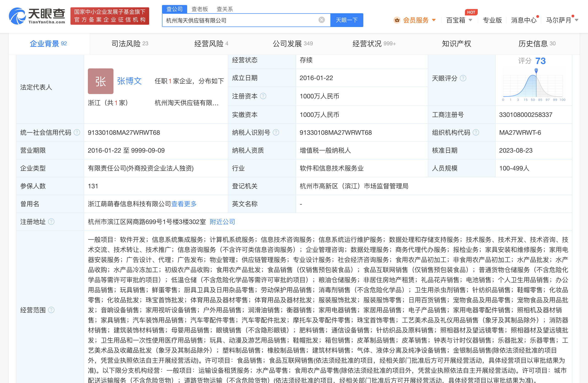The height and width of the screenshot is (383, 588).
Task: Click help icon beside 天眼评分
Action: (463, 78)
